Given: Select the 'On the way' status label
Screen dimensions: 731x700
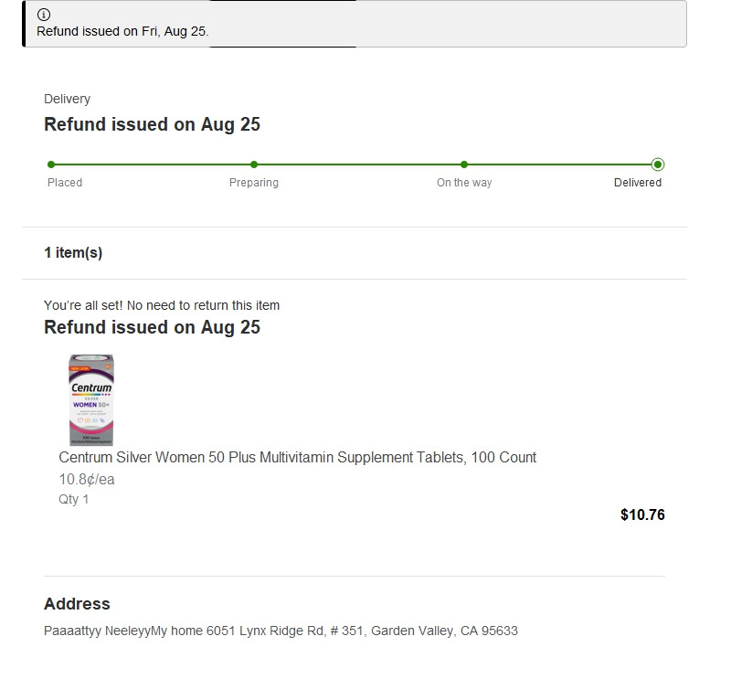Looking at the screenshot, I should tap(464, 183).
